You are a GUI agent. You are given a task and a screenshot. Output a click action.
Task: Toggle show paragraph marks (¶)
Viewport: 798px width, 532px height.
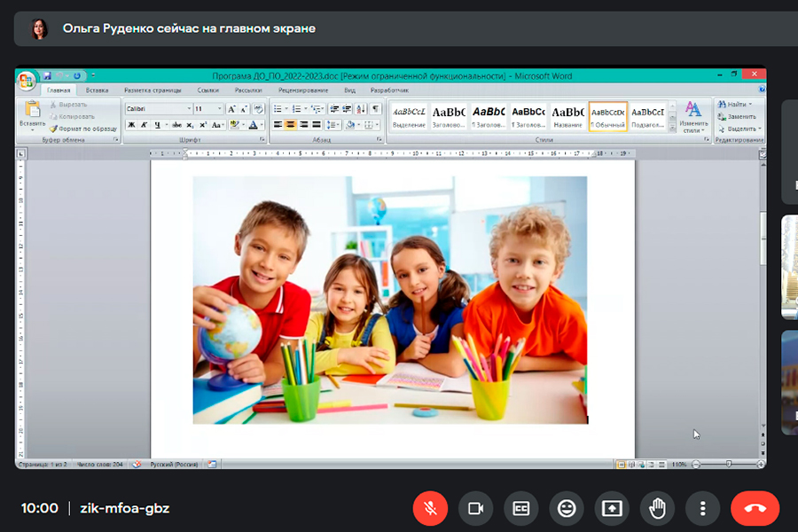pos(376,108)
